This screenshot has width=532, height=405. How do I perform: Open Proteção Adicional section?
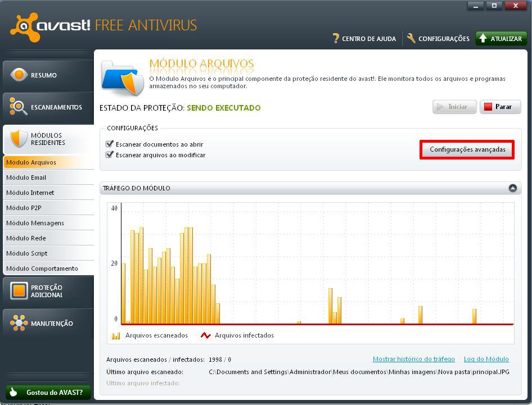[48, 291]
